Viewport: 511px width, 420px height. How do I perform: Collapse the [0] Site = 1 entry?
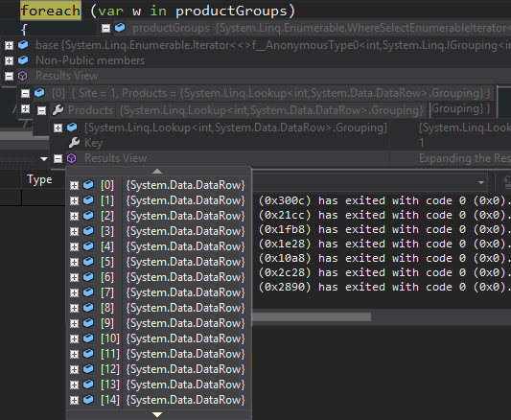pyautogui.click(x=26, y=94)
